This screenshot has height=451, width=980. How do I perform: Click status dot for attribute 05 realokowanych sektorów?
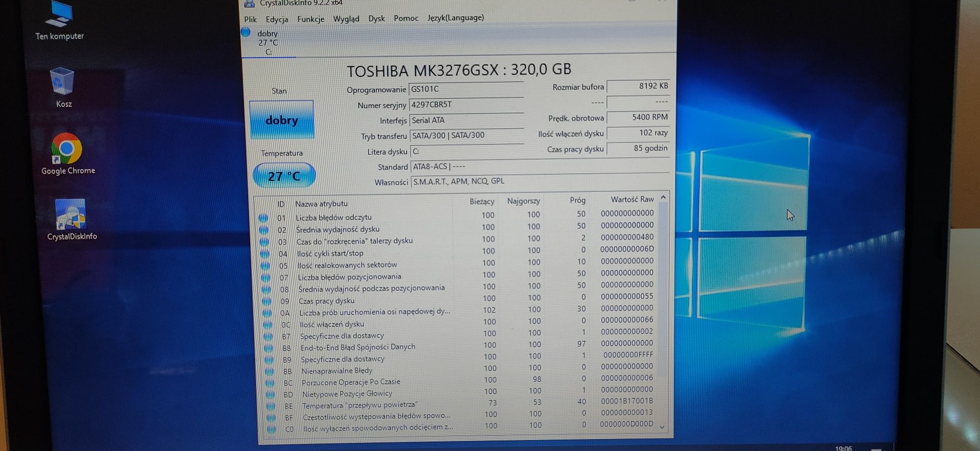(x=265, y=266)
